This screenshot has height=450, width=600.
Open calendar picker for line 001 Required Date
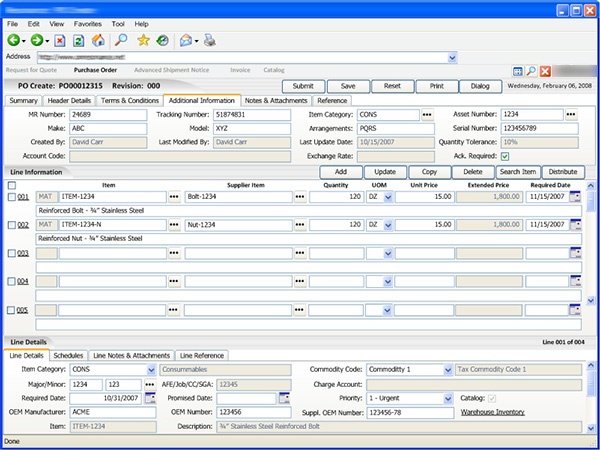point(575,198)
